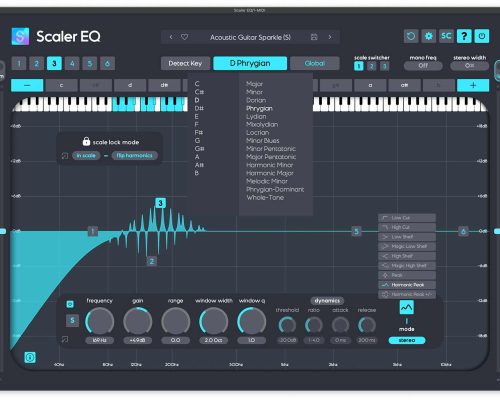Toggle plugin power bypass icon
The height and width of the screenshot is (400, 500).
click(x=482, y=36)
